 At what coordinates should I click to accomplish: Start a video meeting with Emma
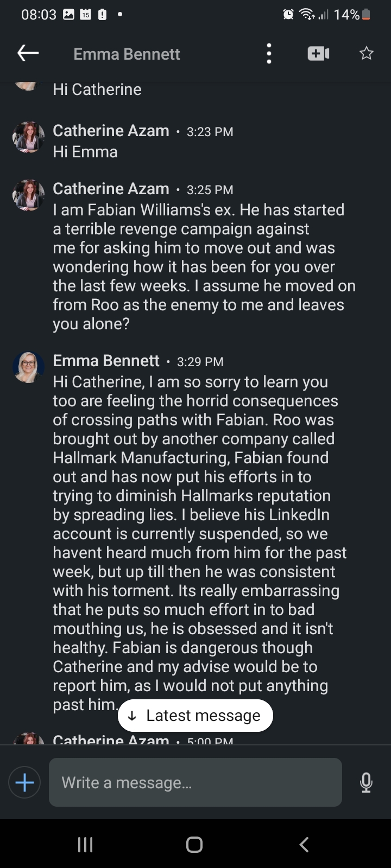coord(318,53)
